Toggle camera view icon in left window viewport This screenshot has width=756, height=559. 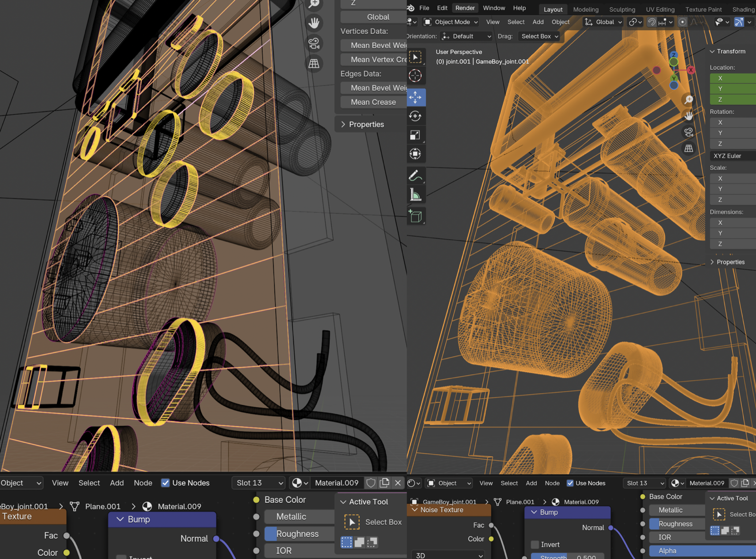[x=314, y=43]
